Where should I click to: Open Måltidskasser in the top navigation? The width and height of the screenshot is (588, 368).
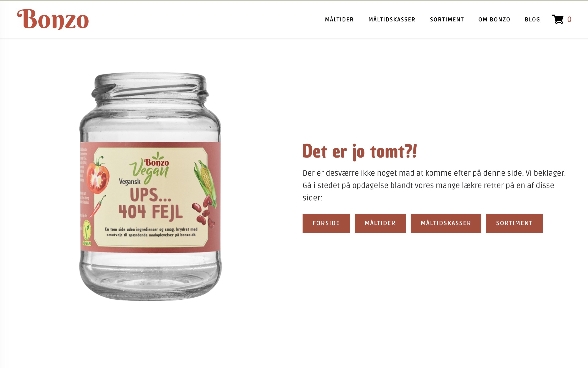(392, 20)
